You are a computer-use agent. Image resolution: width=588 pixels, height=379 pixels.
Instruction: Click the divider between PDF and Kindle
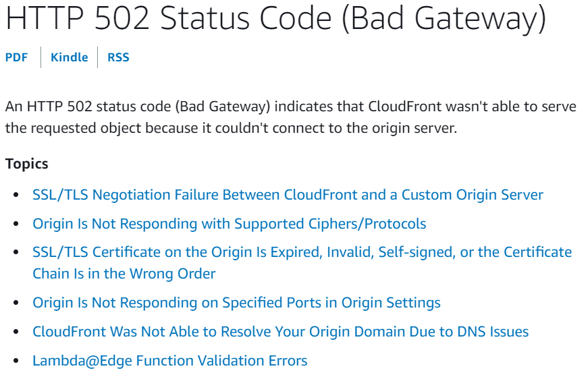pos(41,57)
